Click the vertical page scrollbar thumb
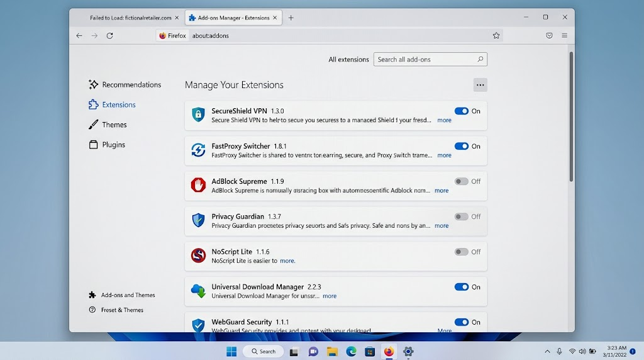The image size is (644, 360). [x=571, y=116]
